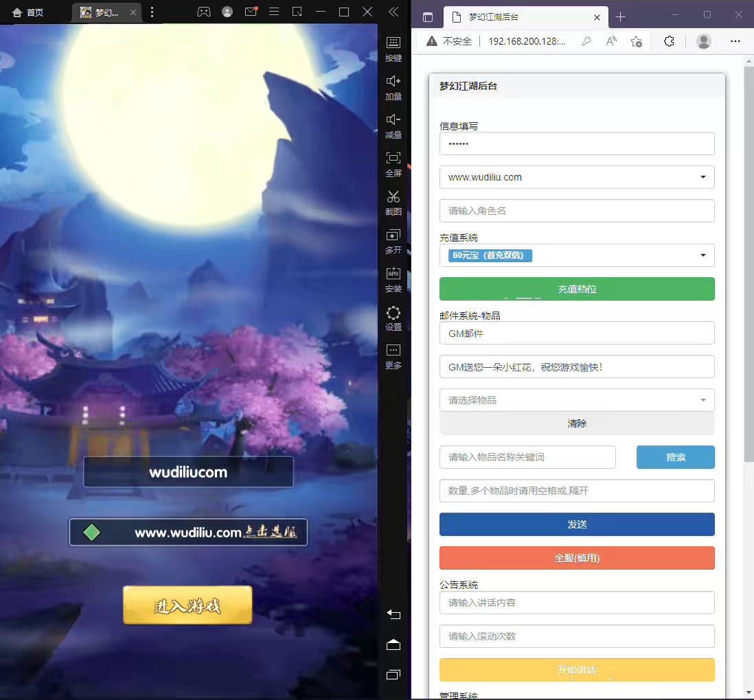The width and height of the screenshot is (754, 700).
Task: Click Android back arrow in emulator sidebar
Action: [393, 614]
